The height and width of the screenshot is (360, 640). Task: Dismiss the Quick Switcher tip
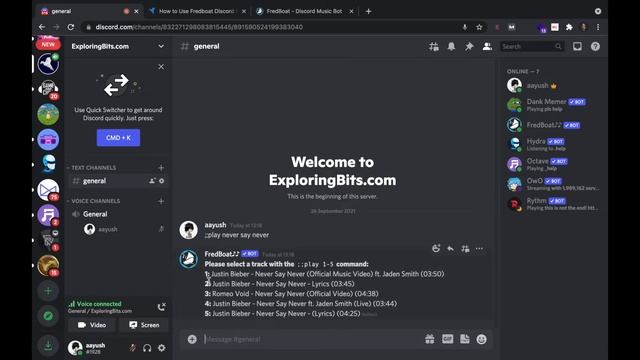tap(161, 67)
